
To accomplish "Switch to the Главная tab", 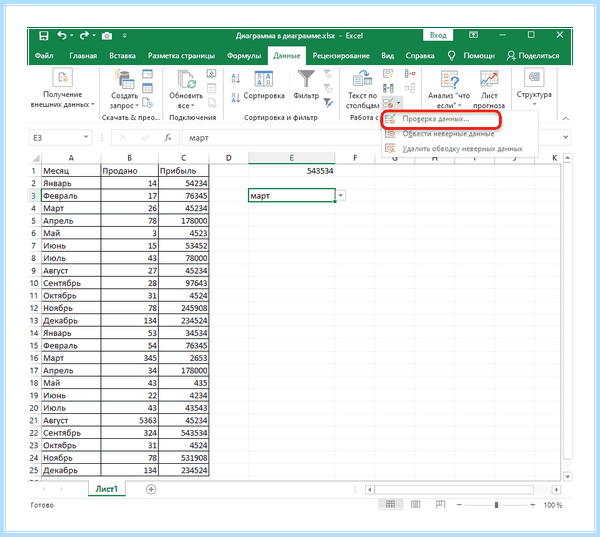I will (83, 56).
